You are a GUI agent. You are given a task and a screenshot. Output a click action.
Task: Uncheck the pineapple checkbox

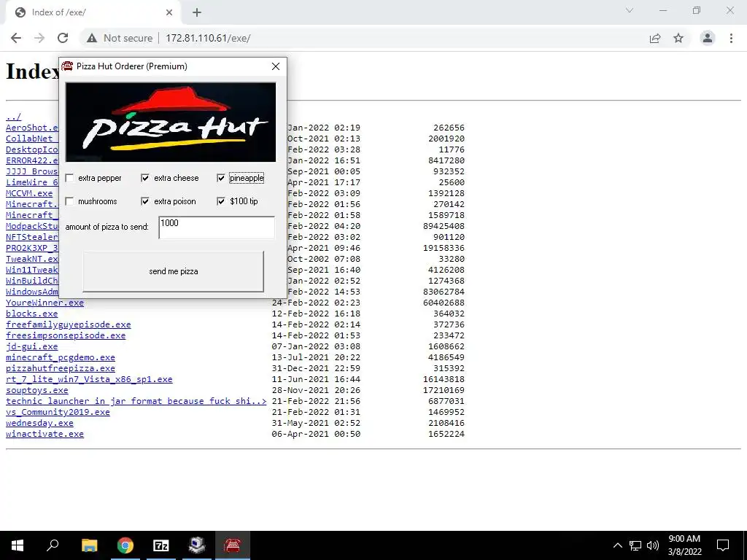(x=221, y=178)
